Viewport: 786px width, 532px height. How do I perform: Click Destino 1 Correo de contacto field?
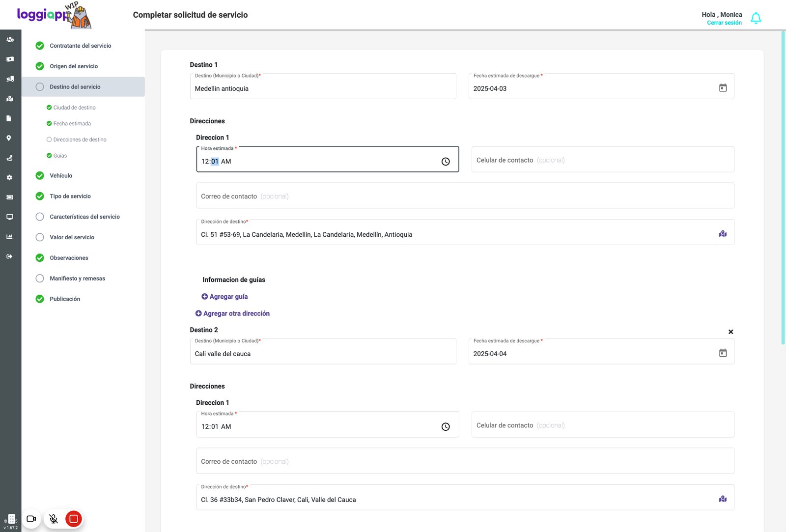465,196
